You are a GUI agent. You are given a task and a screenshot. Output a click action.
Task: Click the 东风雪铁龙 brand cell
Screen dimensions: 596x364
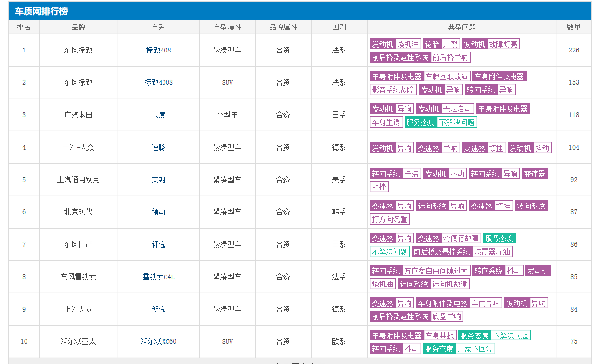tap(79, 277)
